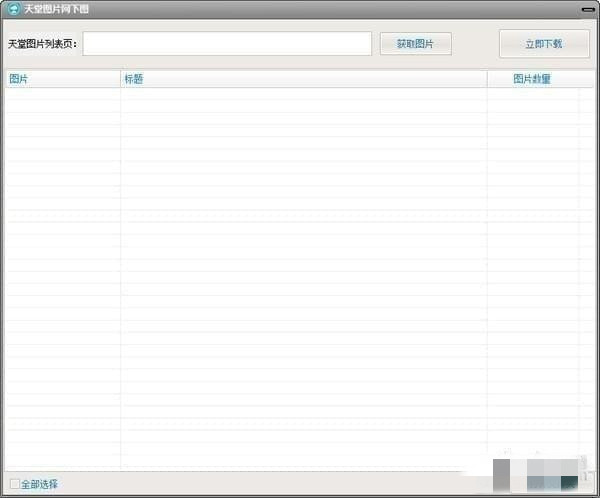600x498 pixels.
Task: Focus the 天堂图片列表页 URL input field
Action: [227, 44]
